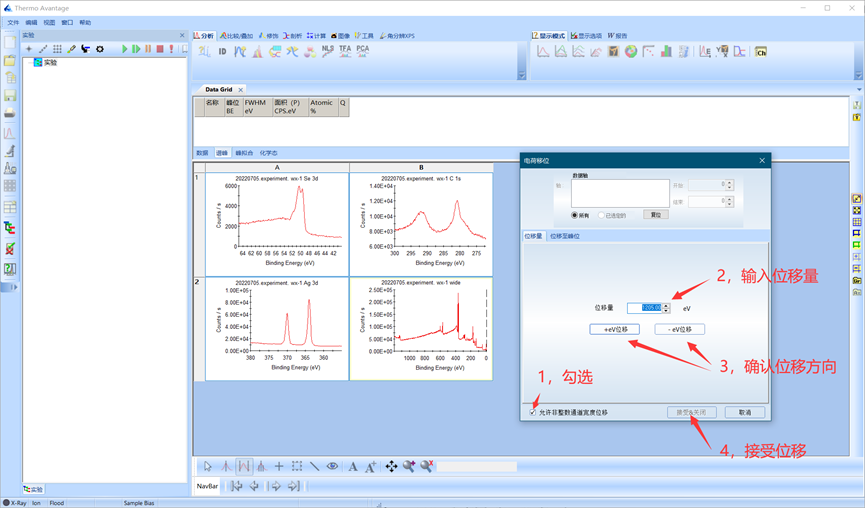Click the +eV位移 button
865x508 pixels.
(614, 329)
